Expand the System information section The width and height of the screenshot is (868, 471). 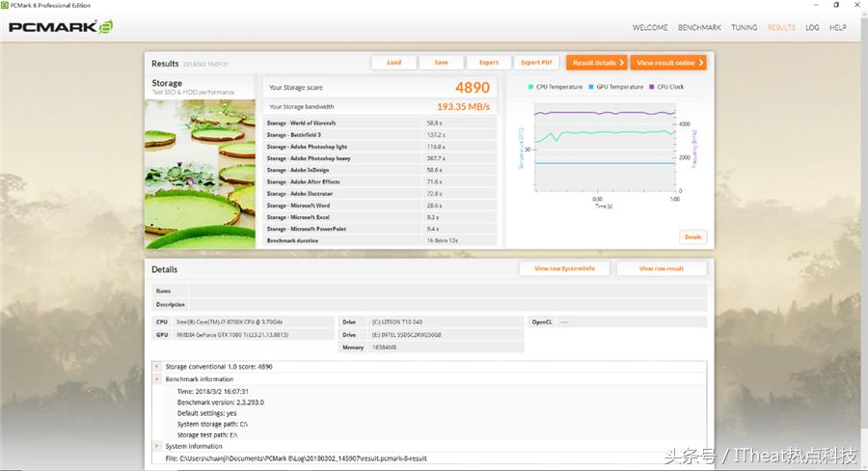click(158, 446)
